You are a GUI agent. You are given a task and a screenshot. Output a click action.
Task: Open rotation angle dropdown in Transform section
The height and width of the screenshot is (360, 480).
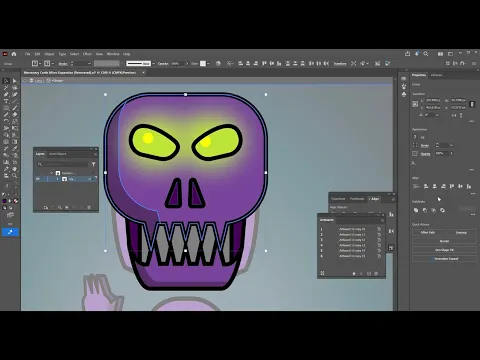coord(437,115)
